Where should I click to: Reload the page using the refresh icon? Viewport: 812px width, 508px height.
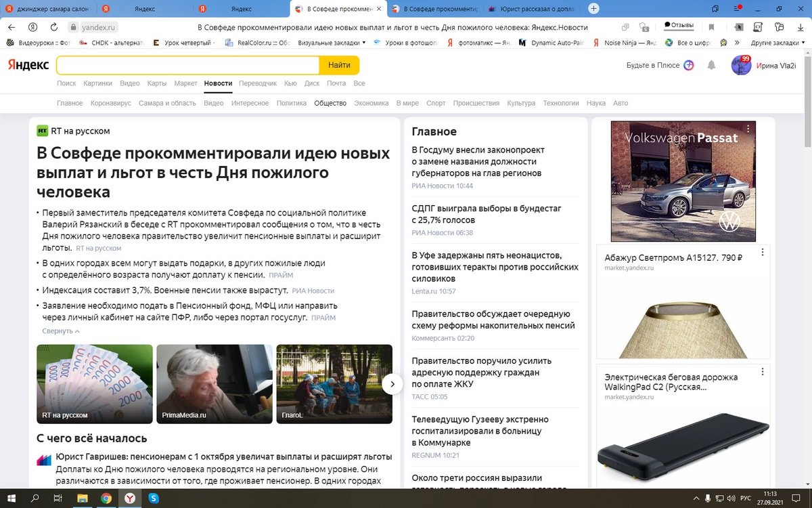[x=53, y=27]
